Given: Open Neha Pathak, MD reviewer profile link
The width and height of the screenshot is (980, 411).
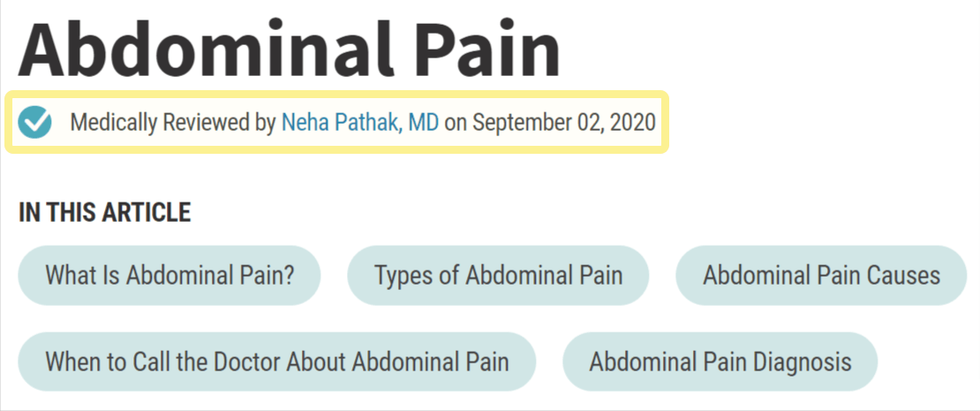Looking at the screenshot, I should click(360, 123).
